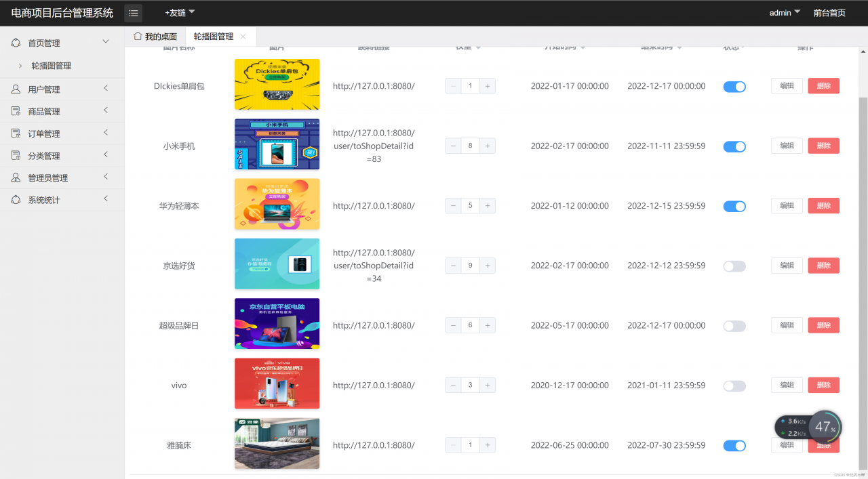Open the +友链 dropdown

[x=180, y=12]
